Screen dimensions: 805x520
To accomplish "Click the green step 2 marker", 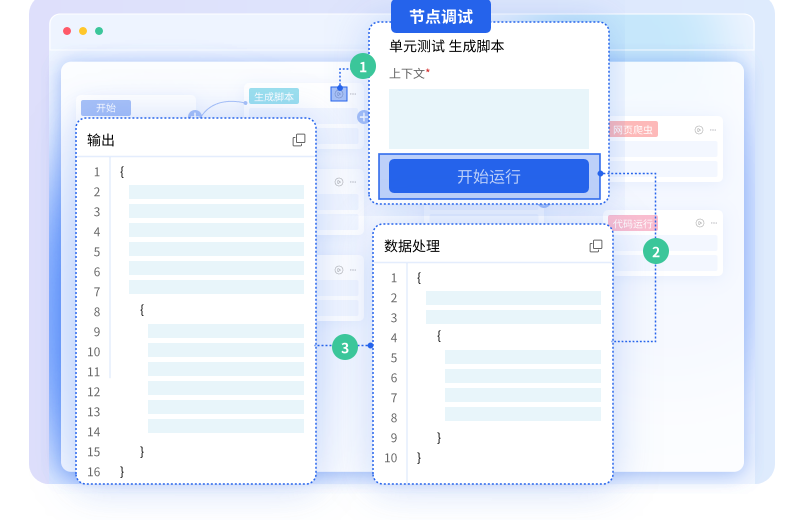I will coord(656,252).
